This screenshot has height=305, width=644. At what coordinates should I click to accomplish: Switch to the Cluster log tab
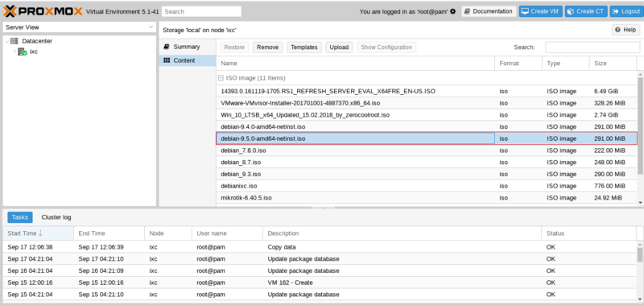(56, 217)
